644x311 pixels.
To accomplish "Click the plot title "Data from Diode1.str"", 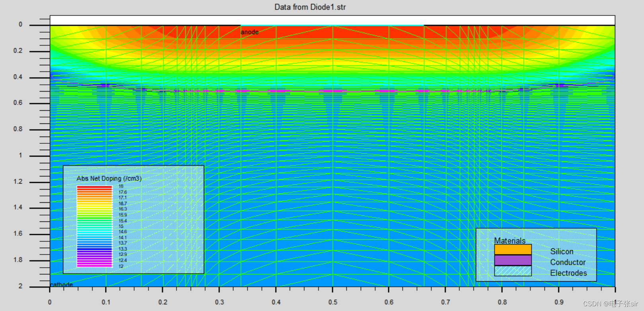I will (x=310, y=7).
